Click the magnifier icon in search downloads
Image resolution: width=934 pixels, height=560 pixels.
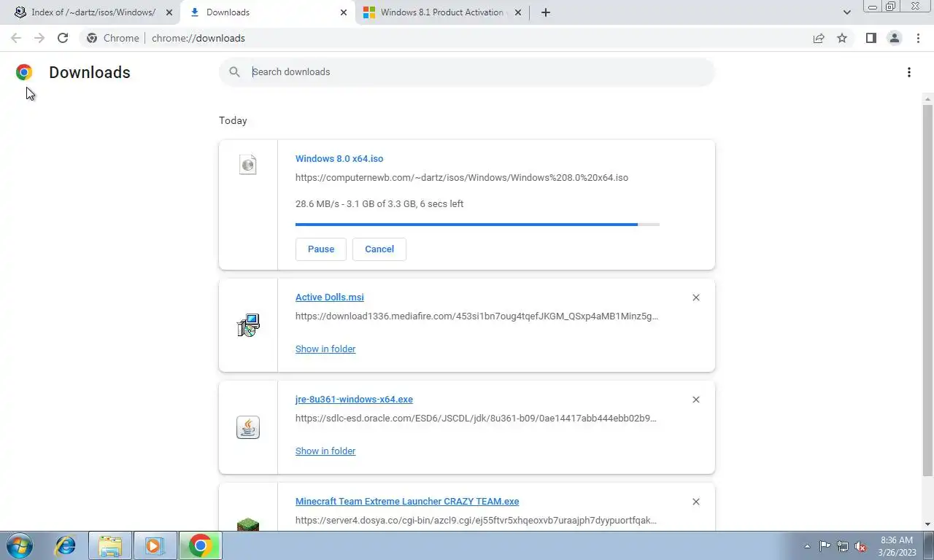(234, 71)
